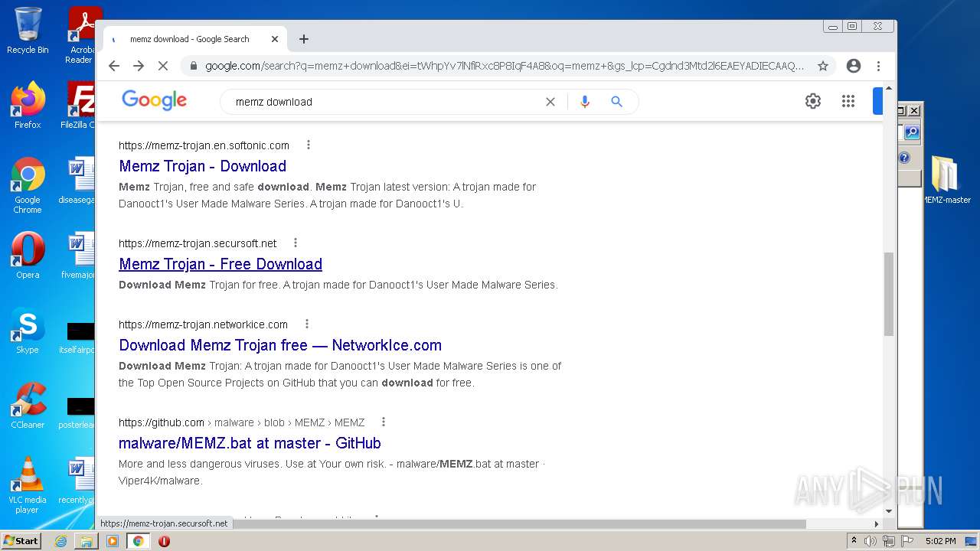Open Windows Start menu
Screen dimensions: 980x551
[x=22, y=541]
